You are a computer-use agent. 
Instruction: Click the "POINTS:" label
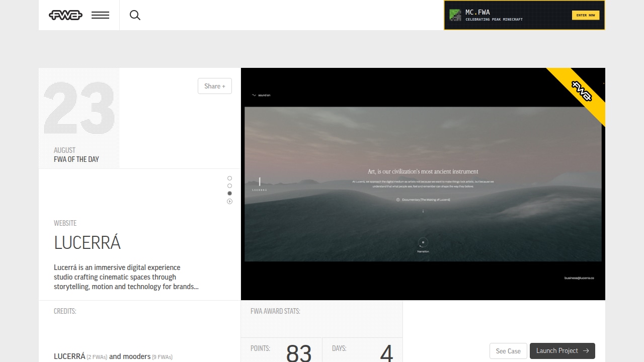pyautogui.click(x=260, y=348)
